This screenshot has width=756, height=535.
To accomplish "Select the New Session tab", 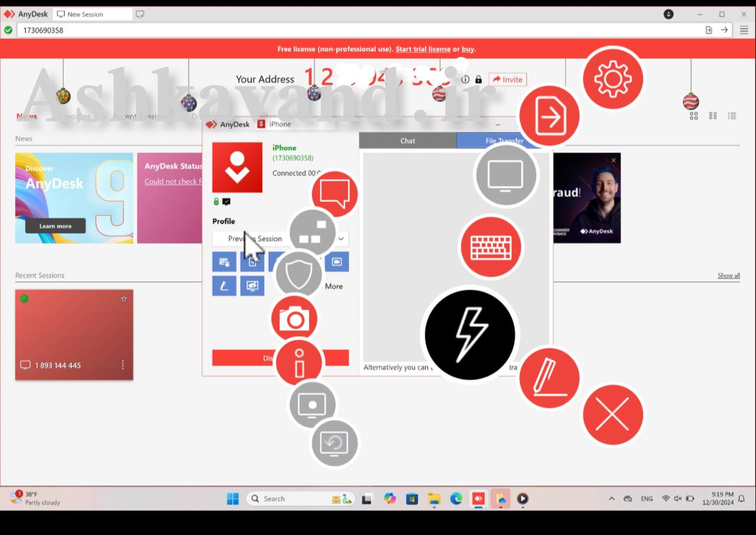I will [93, 14].
